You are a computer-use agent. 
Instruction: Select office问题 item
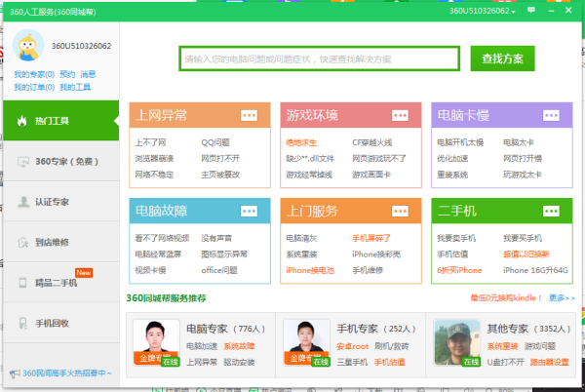coord(219,270)
